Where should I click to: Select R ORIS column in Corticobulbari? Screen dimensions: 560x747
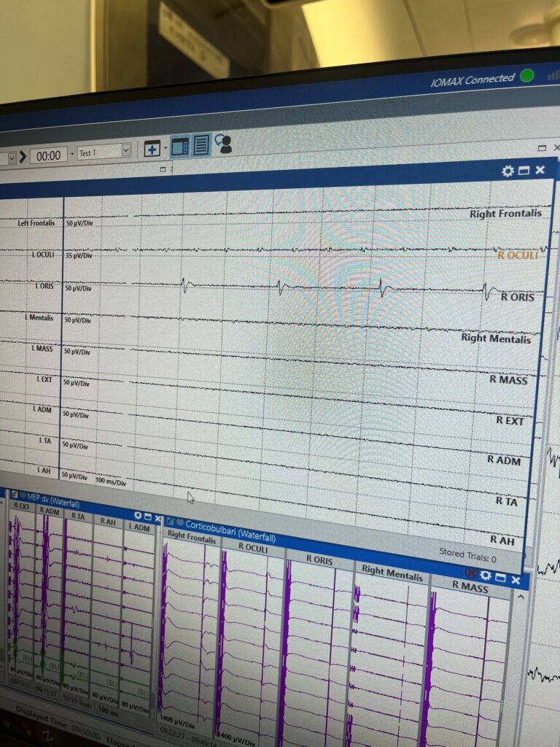319,560
